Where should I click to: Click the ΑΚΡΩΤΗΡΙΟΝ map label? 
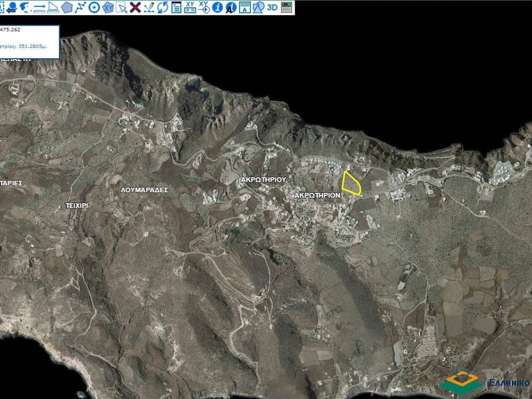pyautogui.click(x=316, y=195)
